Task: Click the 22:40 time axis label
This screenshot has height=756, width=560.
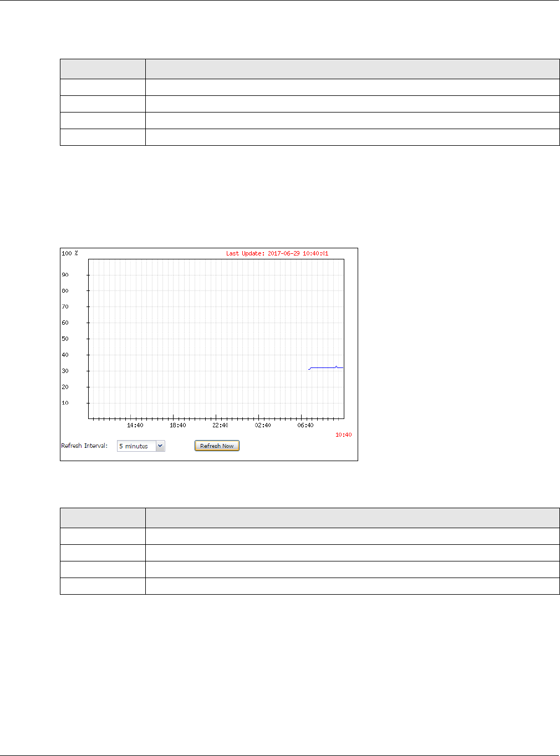Action: [x=220, y=426]
